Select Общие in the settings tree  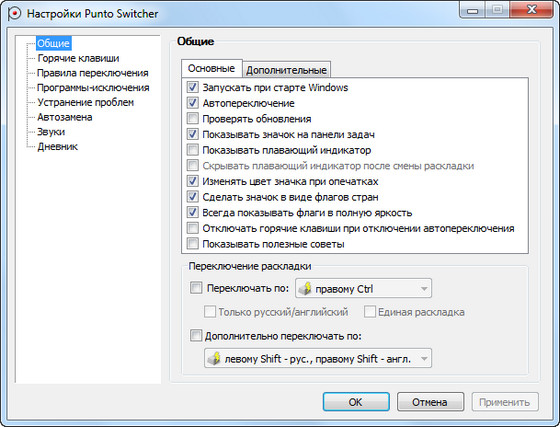[54, 43]
